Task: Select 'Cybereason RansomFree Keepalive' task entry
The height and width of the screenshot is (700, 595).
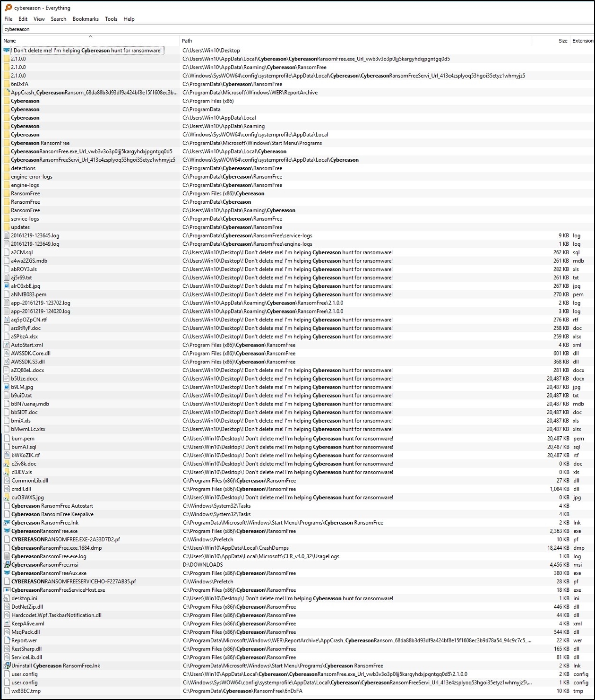Action: 52,514
